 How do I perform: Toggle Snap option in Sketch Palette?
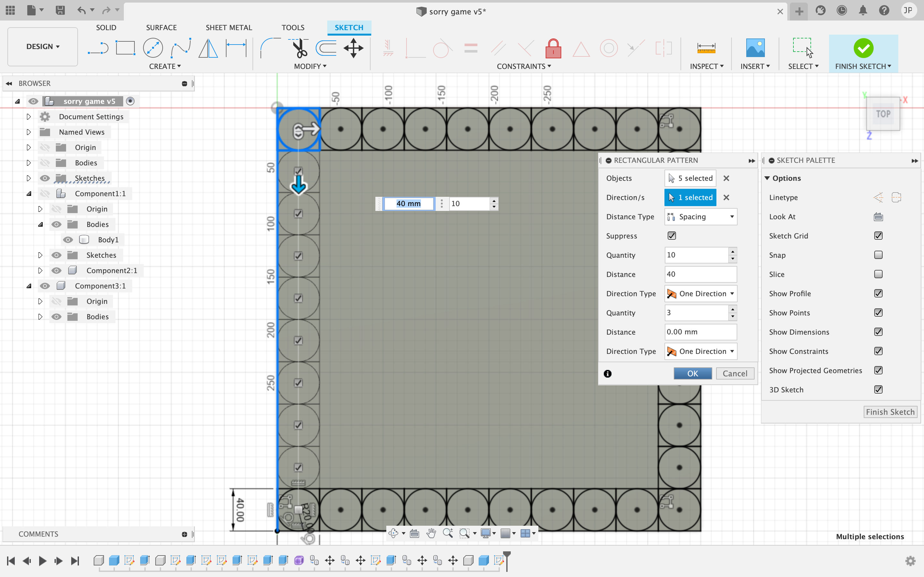(879, 255)
